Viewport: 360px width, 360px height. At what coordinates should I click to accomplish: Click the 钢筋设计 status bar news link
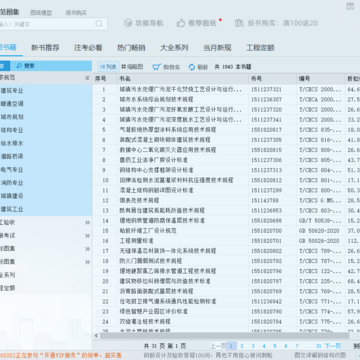pos(208,355)
